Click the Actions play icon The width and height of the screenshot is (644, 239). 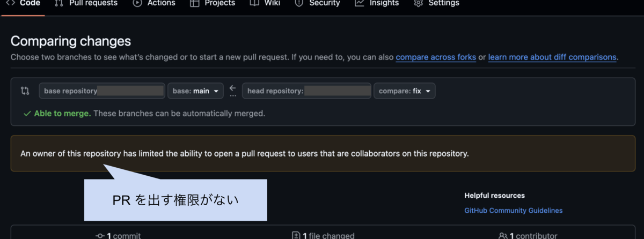click(x=137, y=3)
